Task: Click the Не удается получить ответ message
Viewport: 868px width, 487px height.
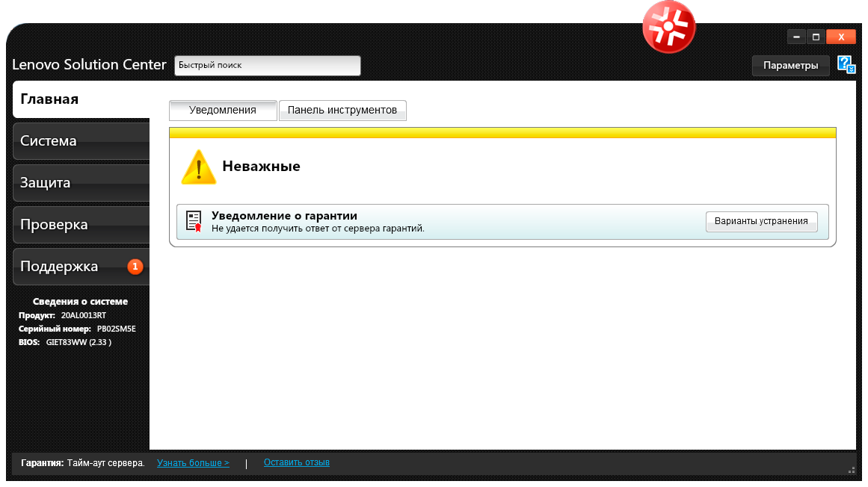Action: click(x=318, y=229)
